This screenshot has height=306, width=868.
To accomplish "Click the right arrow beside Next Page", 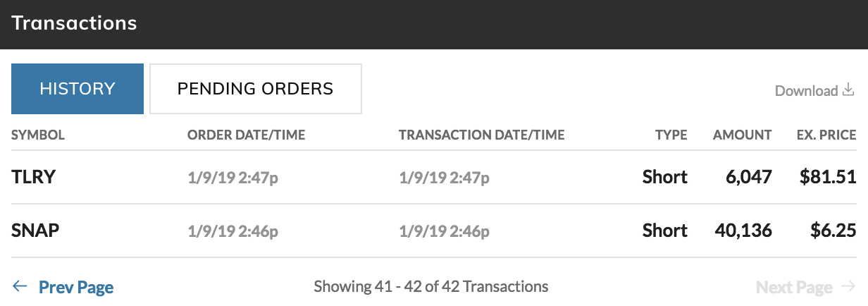I will [848, 286].
